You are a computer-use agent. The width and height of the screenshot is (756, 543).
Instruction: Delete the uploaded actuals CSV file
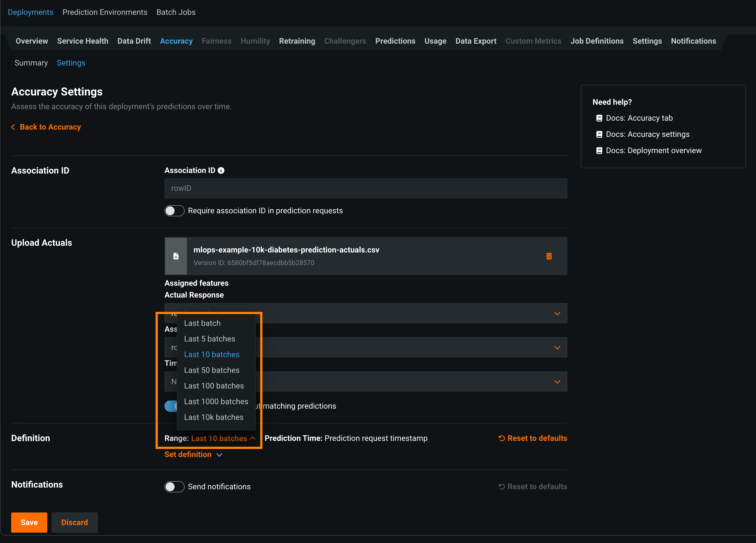point(549,256)
